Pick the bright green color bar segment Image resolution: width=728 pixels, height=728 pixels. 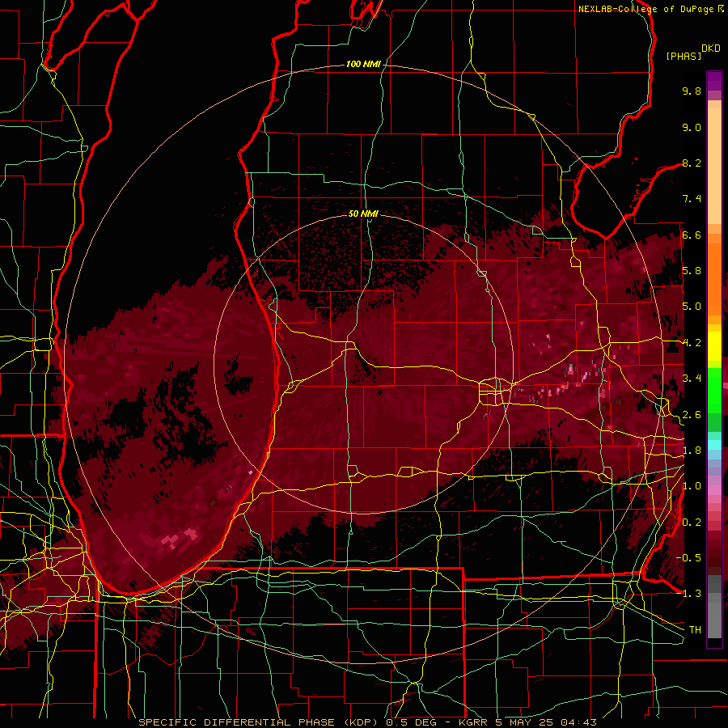pos(714,390)
